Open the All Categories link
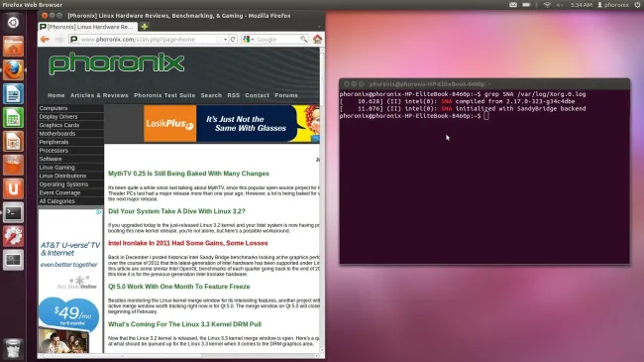Viewport: 644px width, 362px height. tap(57, 201)
